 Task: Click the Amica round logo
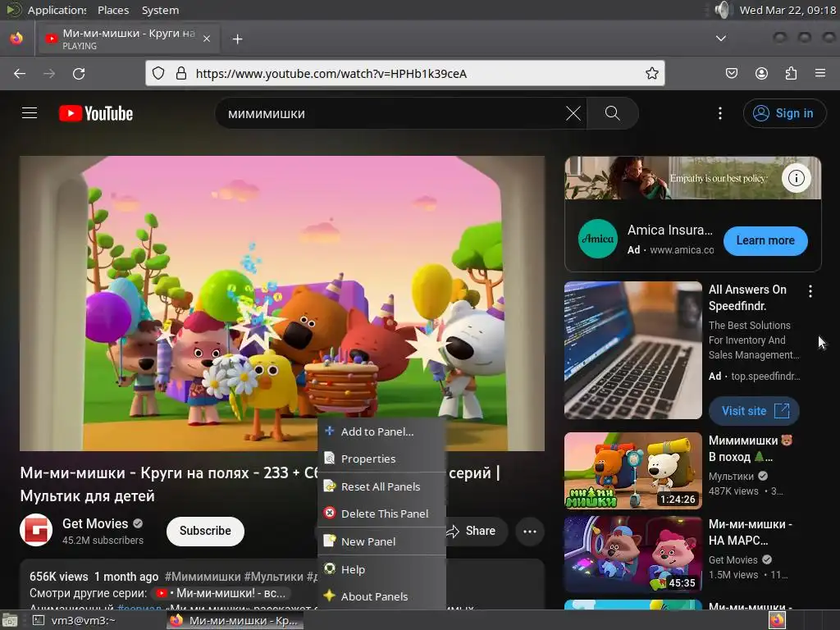point(598,239)
